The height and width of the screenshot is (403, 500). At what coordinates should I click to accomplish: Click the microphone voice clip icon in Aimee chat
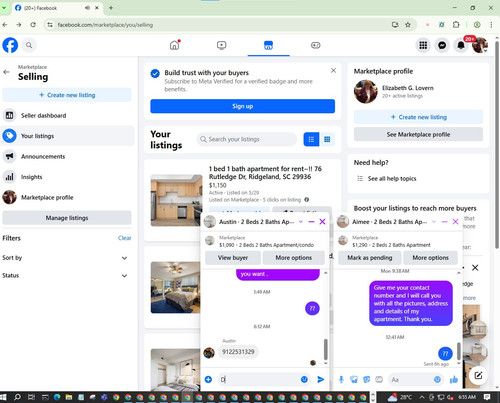coord(341,379)
